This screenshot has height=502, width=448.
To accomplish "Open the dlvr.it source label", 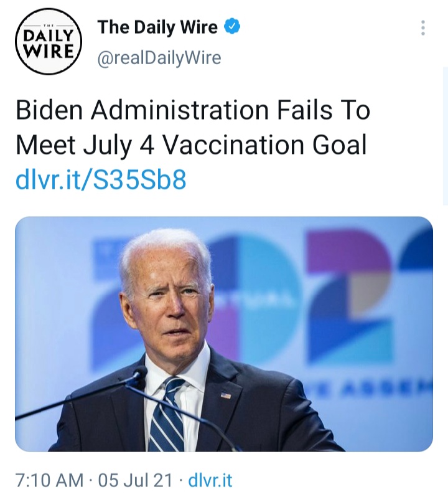I will click(210, 481).
